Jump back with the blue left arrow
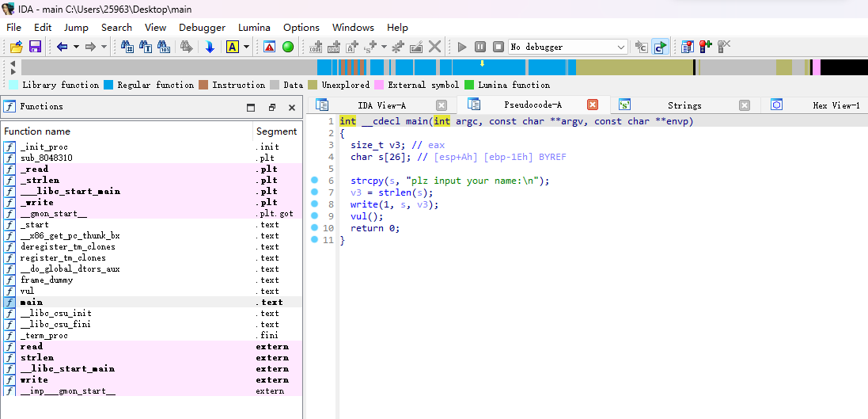The height and width of the screenshot is (419, 868). pos(62,47)
